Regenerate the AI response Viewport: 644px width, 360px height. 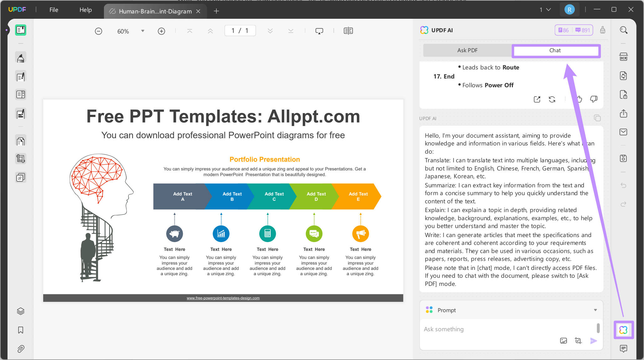point(552,99)
